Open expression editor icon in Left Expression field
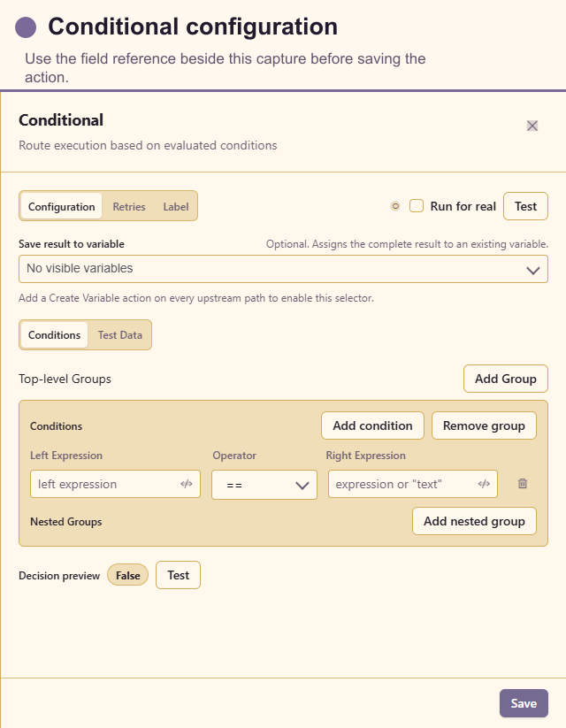 tap(187, 484)
